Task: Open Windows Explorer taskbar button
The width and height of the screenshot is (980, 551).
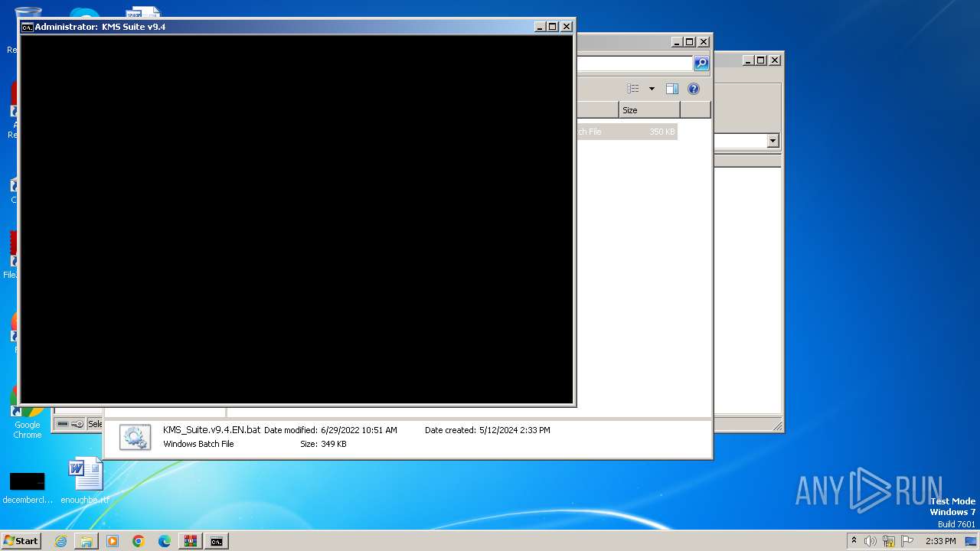Action: tap(87, 541)
